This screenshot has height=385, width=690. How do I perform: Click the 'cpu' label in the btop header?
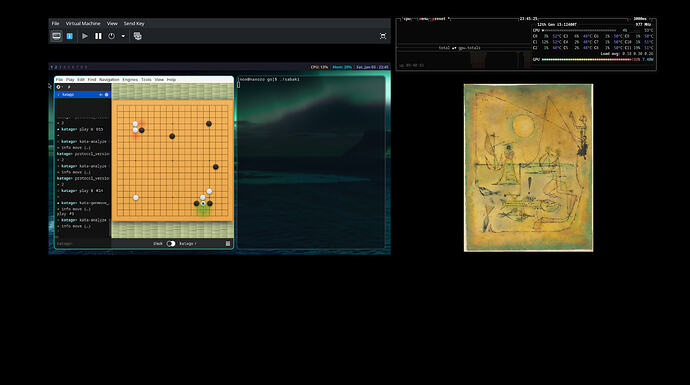(407, 19)
